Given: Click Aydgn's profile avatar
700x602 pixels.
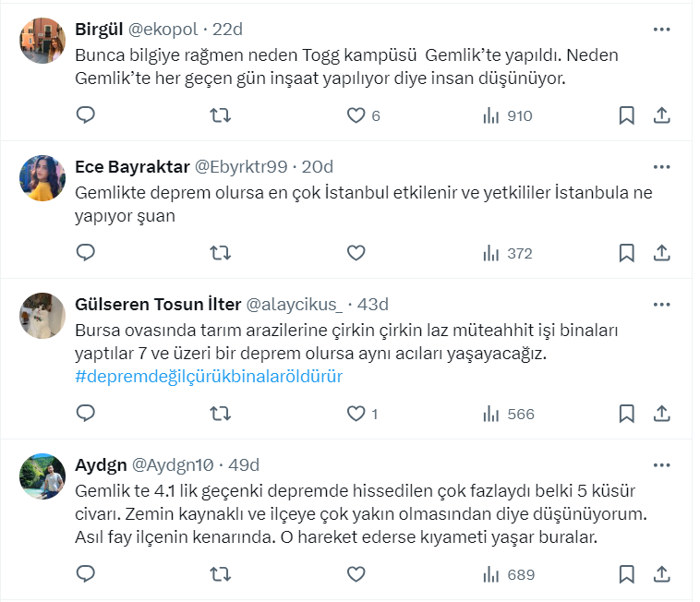Looking at the screenshot, I should click(x=42, y=476).
